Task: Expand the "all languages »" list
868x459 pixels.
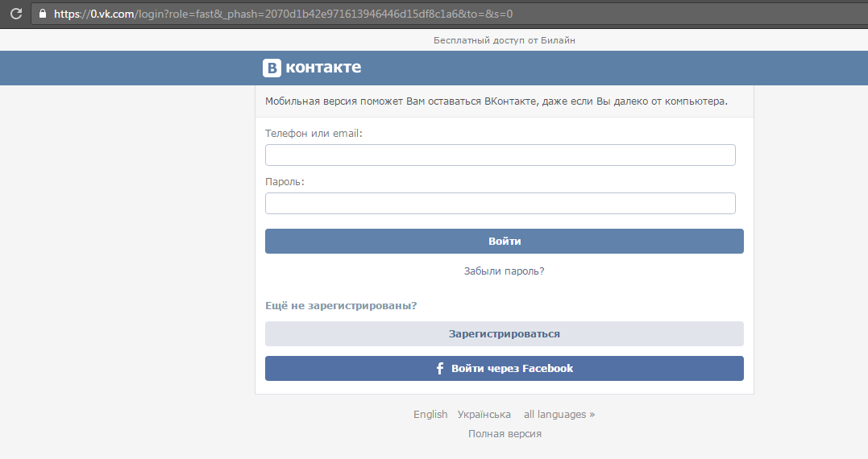Action: [559, 415]
